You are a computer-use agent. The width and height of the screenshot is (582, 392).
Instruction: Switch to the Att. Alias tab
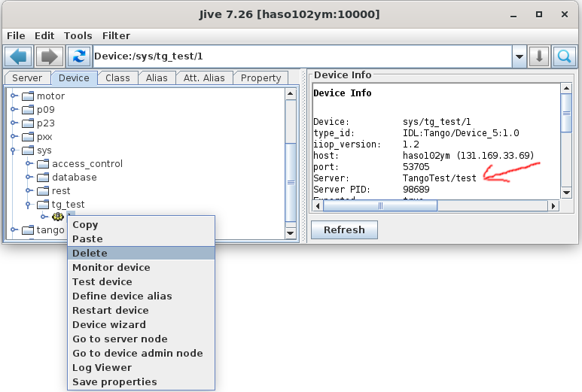click(x=204, y=78)
